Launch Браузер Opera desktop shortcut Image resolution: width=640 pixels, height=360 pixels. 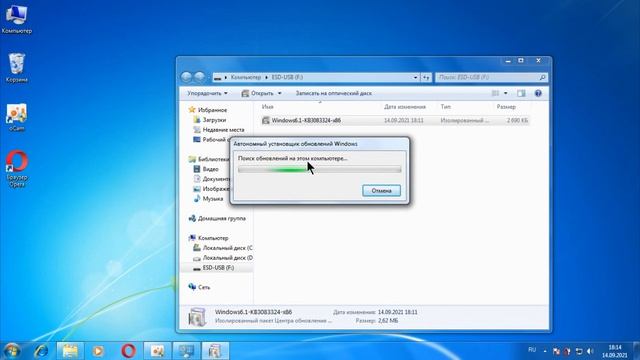[17, 169]
